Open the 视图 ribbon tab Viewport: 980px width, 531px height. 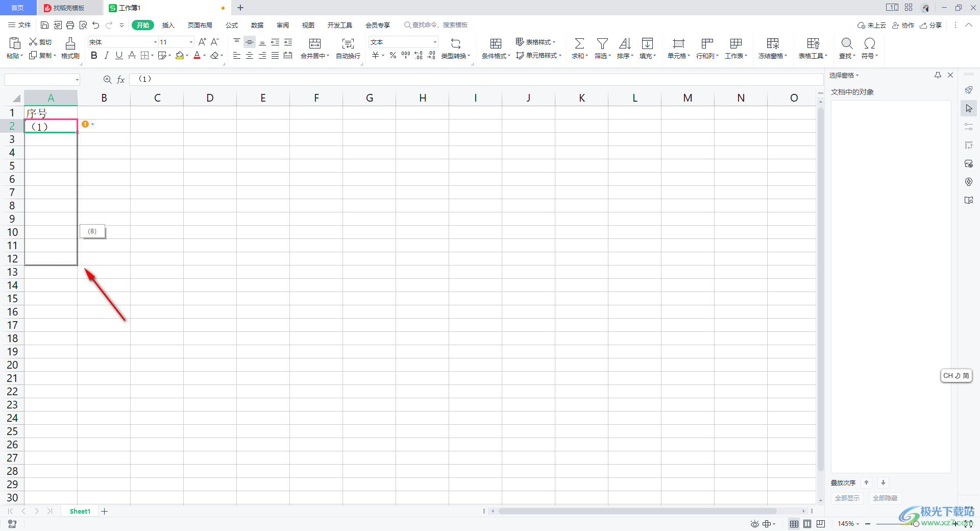[x=308, y=25]
